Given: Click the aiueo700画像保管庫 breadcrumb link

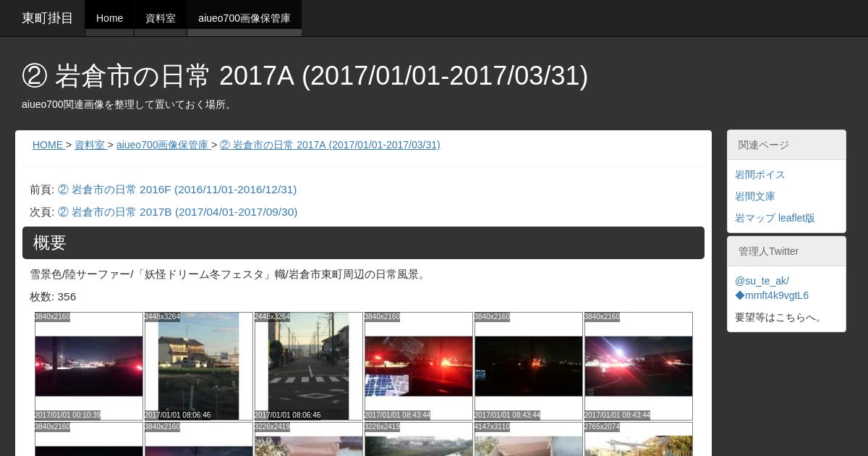Looking at the screenshot, I should click(162, 145).
